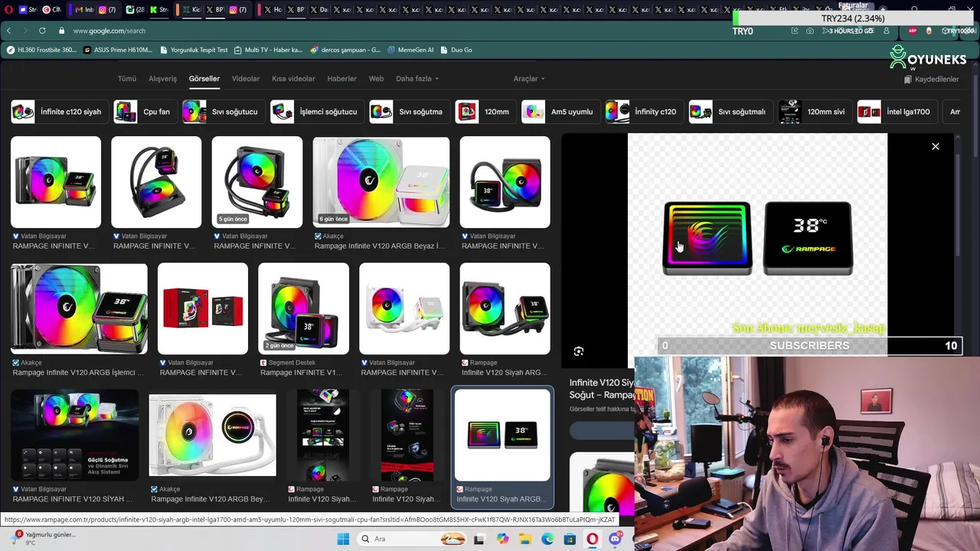
Task: Open Copilot from the taskbar
Action: pos(502,539)
